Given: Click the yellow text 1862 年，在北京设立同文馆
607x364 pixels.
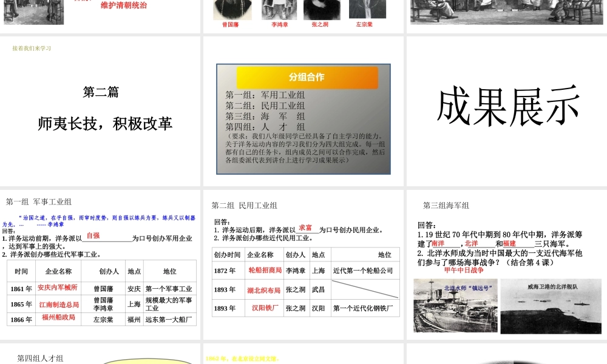Looking at the screenshot, I should (242, 359).
